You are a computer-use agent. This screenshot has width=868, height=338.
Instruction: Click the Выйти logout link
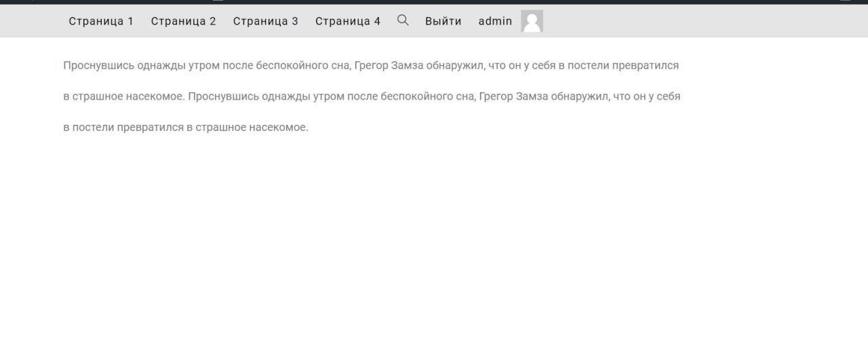tap(443, 21)
